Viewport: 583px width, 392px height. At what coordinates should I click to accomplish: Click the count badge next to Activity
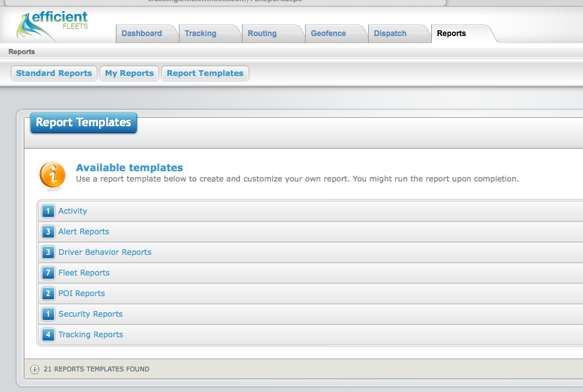coord(48,211)
